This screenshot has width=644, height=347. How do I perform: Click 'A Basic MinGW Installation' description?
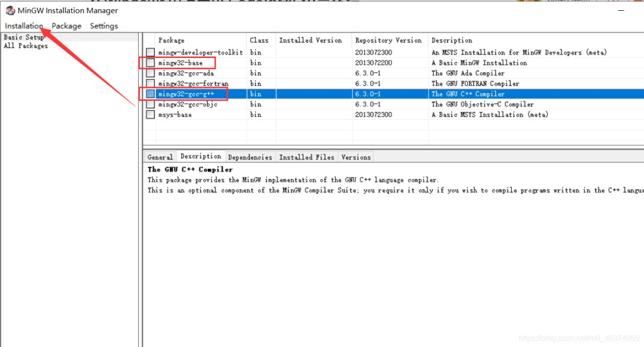pos(479,63)
